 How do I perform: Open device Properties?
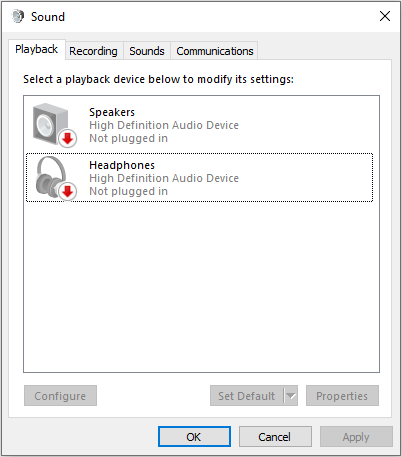tap(342, 396)
